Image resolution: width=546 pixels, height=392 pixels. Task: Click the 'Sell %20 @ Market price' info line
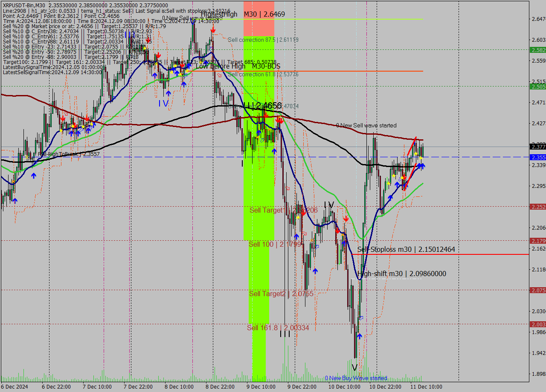pos(84,26)
